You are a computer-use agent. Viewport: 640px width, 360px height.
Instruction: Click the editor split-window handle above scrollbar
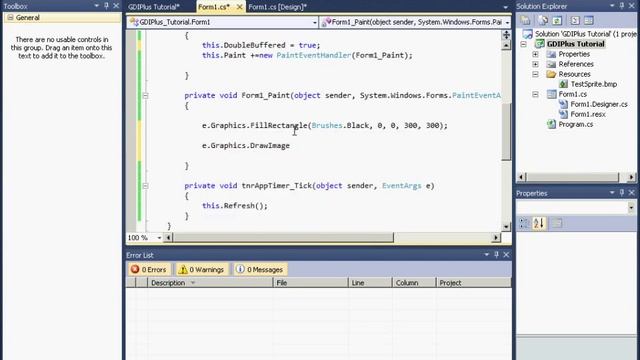(x=506, y=35)
